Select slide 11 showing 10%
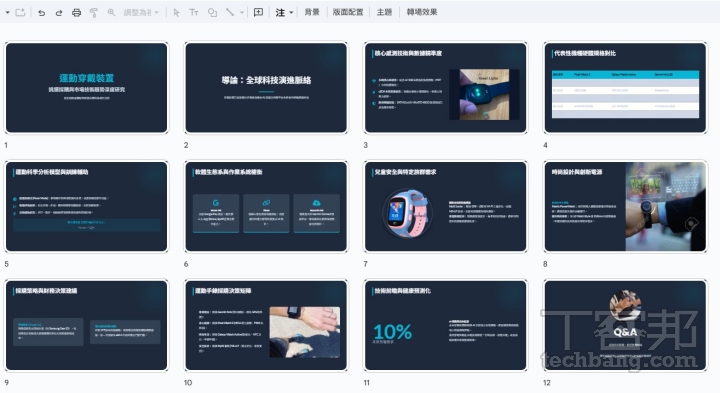Screen dimensions: 720x393 click(x=445, y=326)
